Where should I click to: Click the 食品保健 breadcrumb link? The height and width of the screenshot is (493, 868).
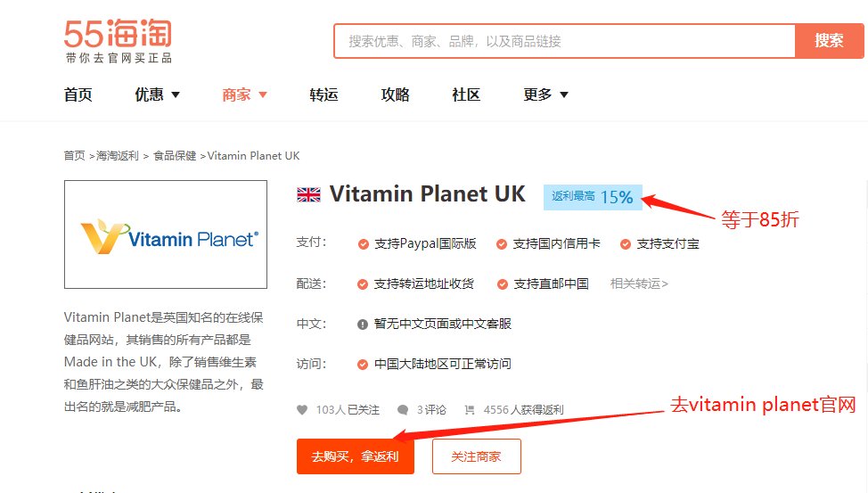coord(175,156)
